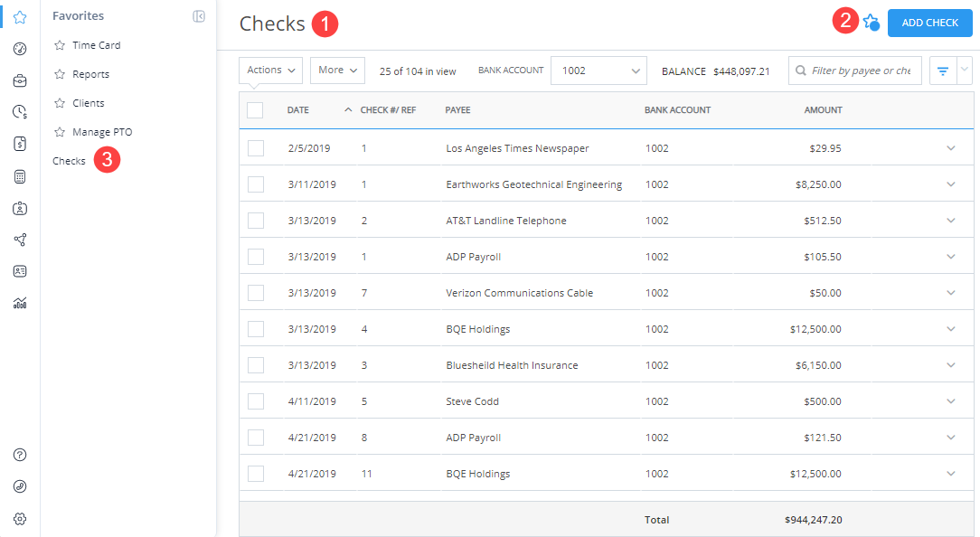Image resolution: width=980 pixels, height=537 pixels.
Task: Click the favorite star icon beside Add Check
Action: pos(871,23)
